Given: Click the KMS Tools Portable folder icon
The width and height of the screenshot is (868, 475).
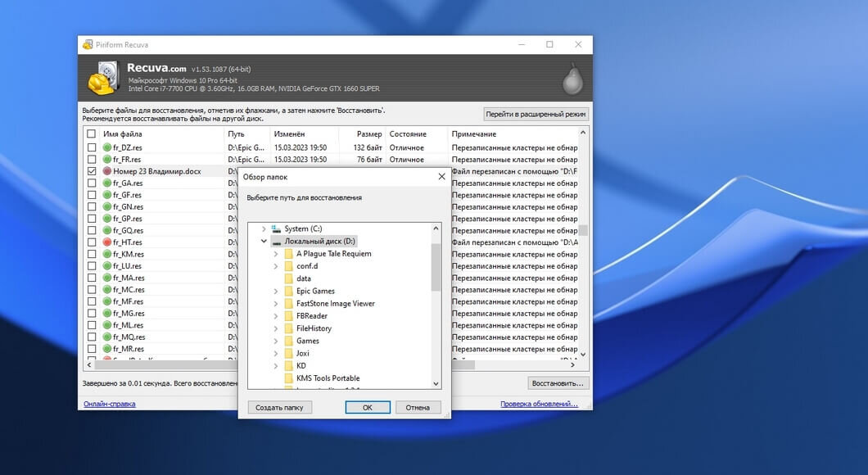Looking at the screenshot, I should pos(288,378).
